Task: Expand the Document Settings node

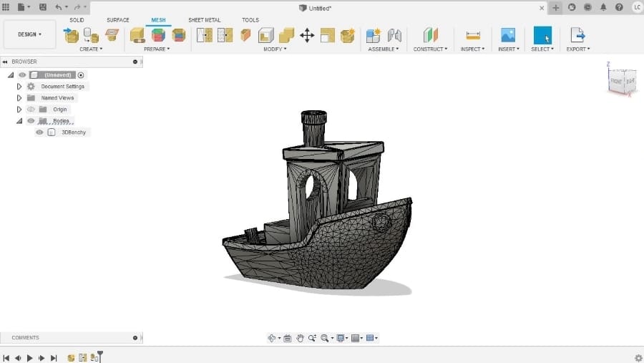Action: [19, 87]
